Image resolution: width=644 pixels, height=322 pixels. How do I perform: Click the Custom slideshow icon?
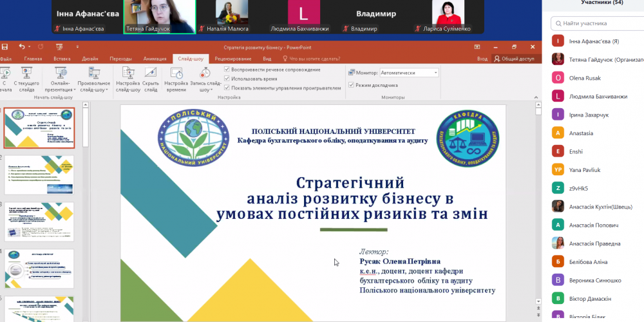coord(94,76)
